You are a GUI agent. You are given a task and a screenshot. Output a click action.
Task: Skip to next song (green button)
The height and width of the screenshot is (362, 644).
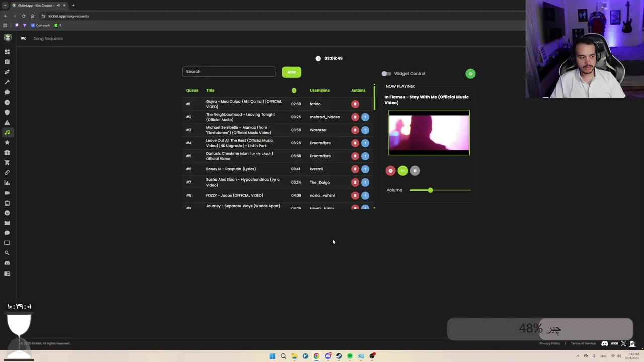coord(403,171)
